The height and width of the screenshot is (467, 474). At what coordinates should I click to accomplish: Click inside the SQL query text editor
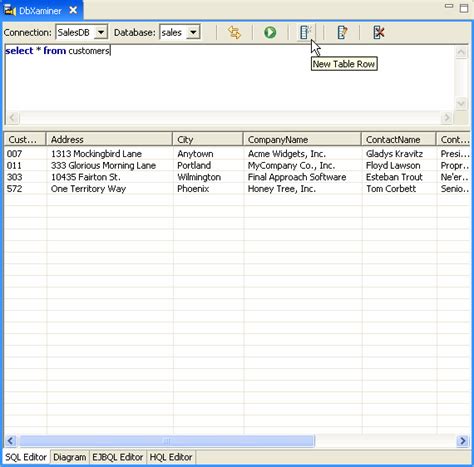(x=230, y=78)
